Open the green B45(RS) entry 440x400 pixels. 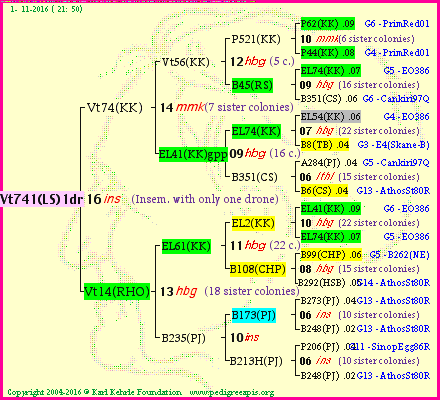(252, 85)
